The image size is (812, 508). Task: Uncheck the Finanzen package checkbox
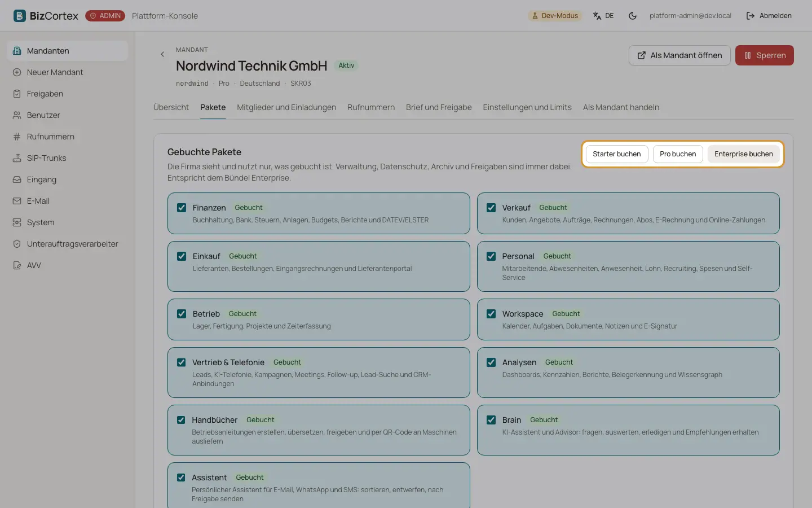[182, 208]
